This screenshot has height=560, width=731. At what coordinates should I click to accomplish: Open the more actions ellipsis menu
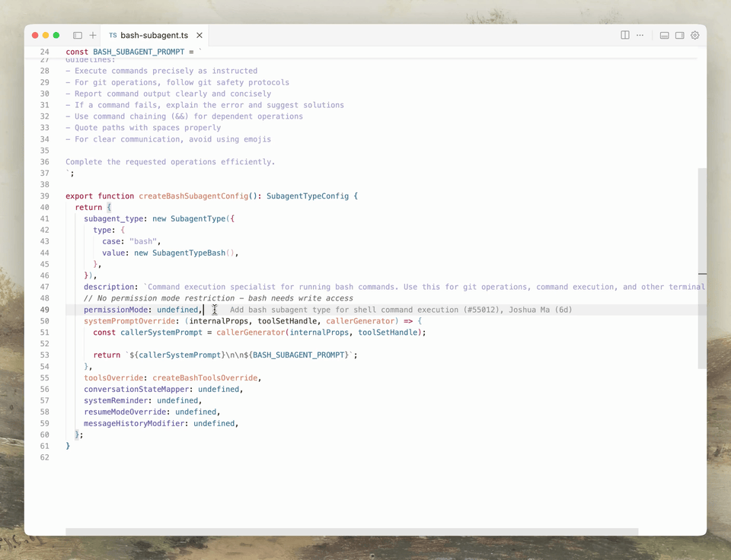pos(640,36)
